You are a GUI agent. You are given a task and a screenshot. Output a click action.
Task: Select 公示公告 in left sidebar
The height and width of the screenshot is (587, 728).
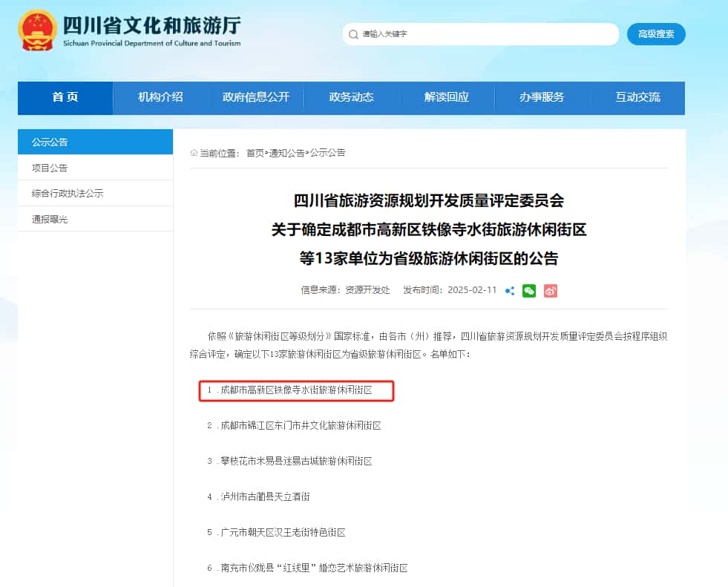click(95, 142)
